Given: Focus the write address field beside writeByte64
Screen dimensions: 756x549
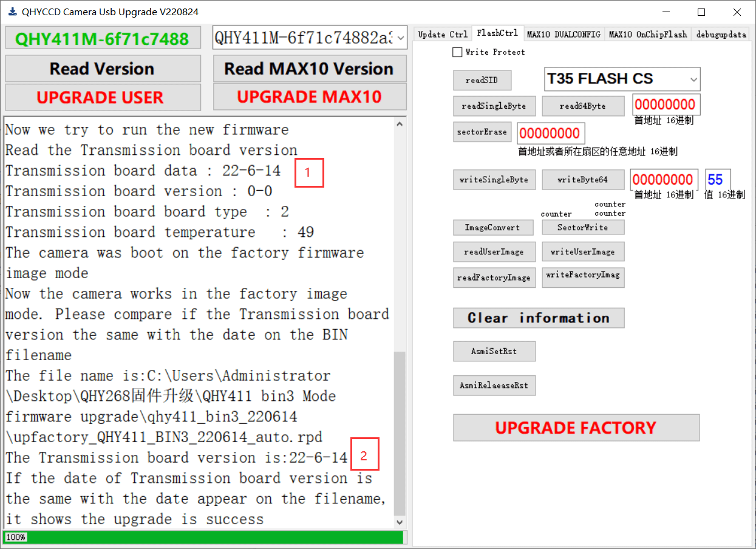Looking at the screenshot, I should click(x=664, y=180).
